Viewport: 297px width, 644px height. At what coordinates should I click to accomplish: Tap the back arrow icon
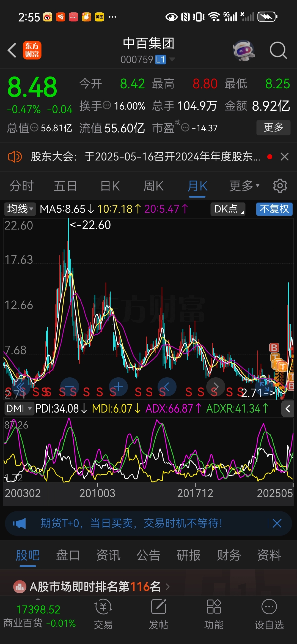pos(12,50)
